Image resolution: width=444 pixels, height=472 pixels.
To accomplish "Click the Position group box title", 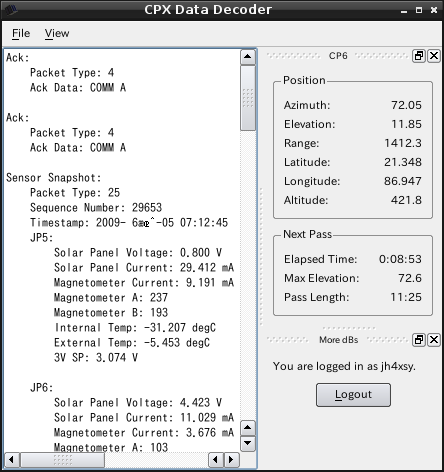I will pyautogui.click(x=304, y=80).
